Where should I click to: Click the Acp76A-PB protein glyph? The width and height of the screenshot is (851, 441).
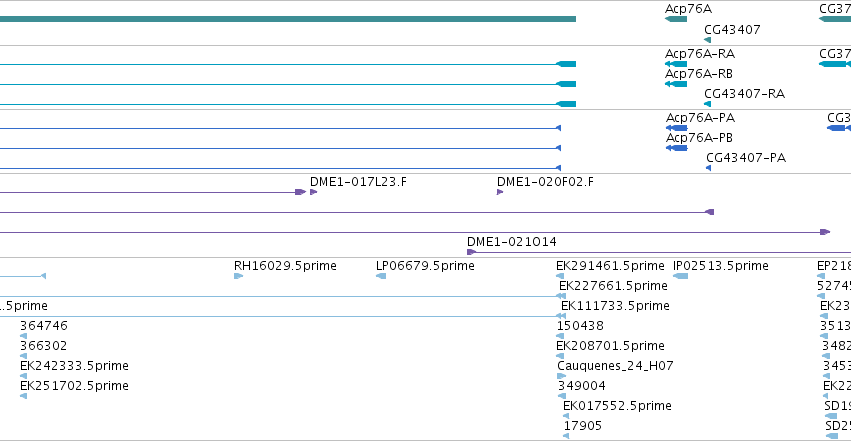677,148
